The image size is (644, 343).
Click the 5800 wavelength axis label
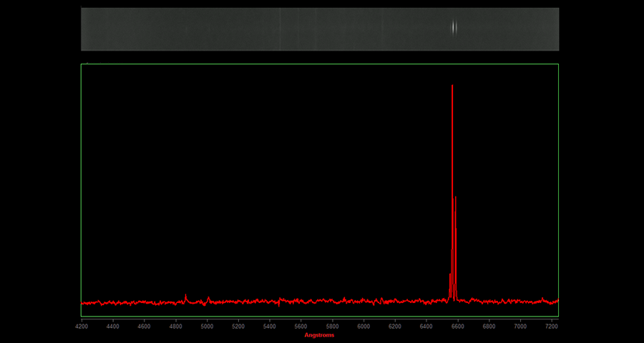332,327
